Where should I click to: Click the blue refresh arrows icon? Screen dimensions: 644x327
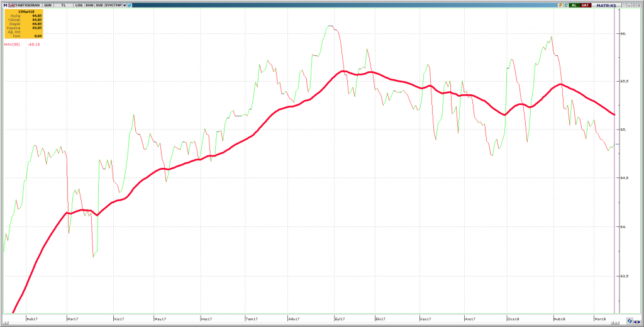pos(630,321)
